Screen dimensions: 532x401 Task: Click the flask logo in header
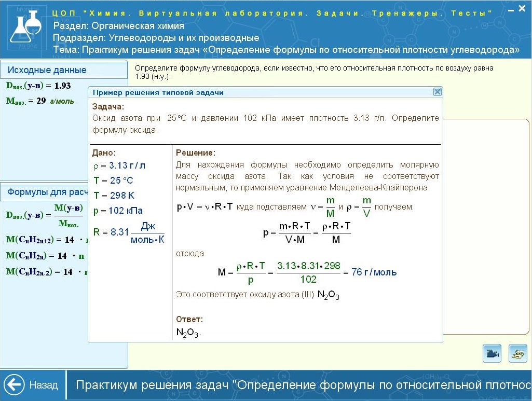(x=26, y=29)
